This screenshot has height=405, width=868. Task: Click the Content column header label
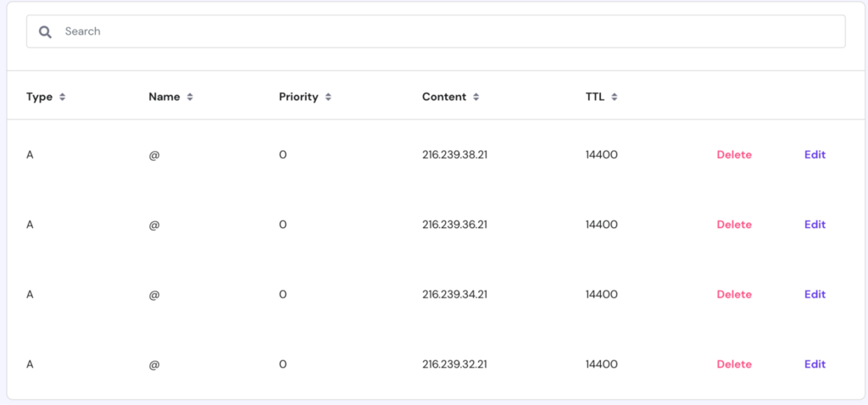click(x=444, y=97)
